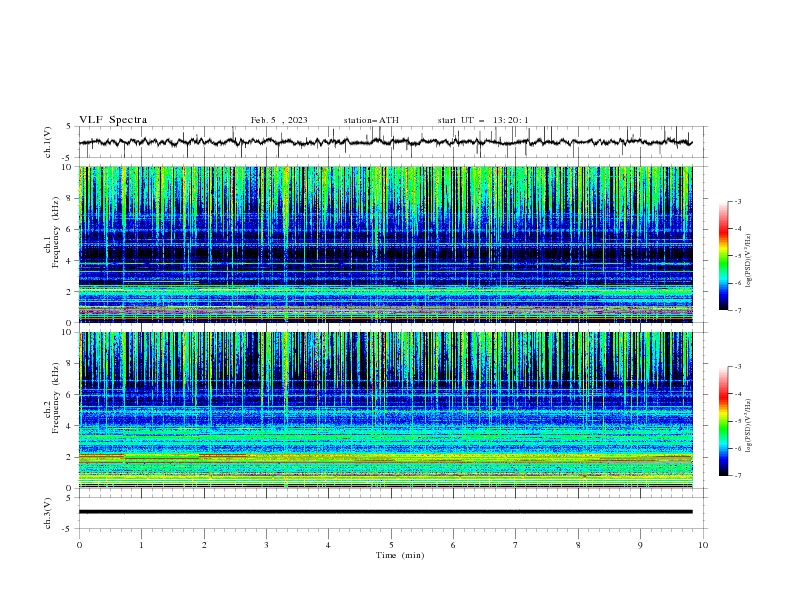The image size is (792, 612).
Task: Click the ch.3 flat black trace
Action: point(385,512)
